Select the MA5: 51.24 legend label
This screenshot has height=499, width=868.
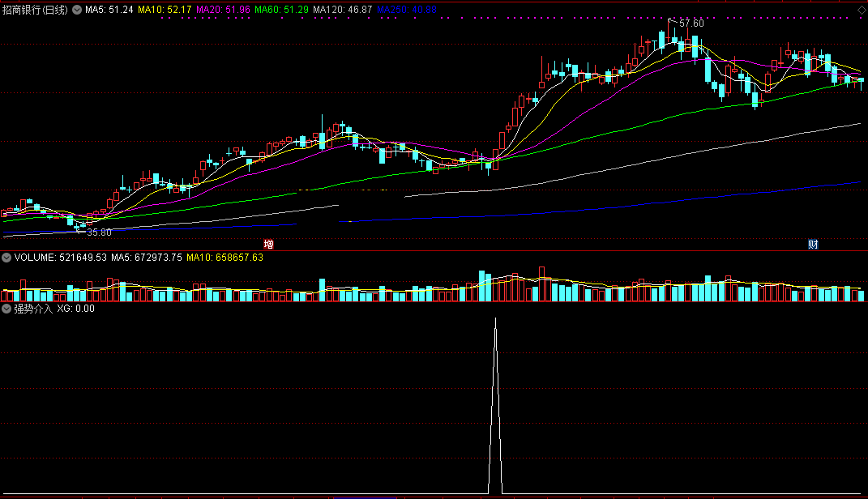[x=109, y=10]
